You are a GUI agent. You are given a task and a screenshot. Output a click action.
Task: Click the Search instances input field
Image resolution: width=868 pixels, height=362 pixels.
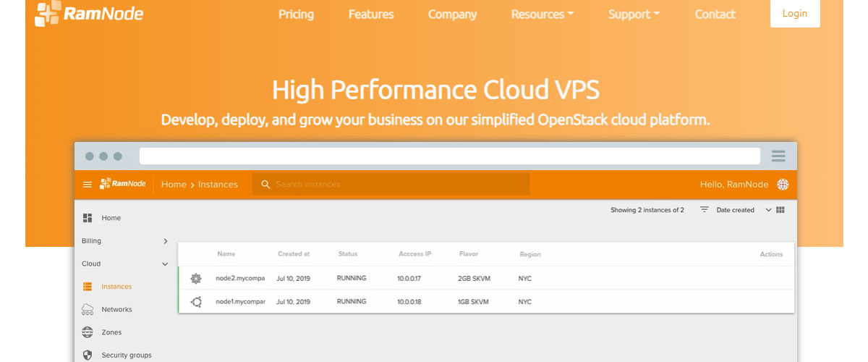391,184
